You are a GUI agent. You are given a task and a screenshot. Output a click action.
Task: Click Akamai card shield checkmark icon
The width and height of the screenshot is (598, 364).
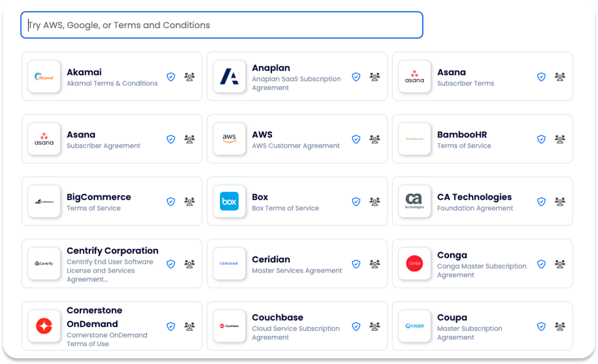[x=171, y=77]
